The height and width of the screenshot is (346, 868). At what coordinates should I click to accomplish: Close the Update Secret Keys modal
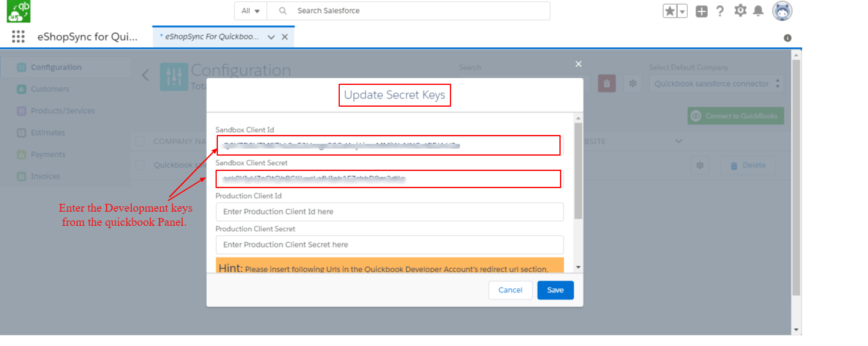tap(578, 64)
